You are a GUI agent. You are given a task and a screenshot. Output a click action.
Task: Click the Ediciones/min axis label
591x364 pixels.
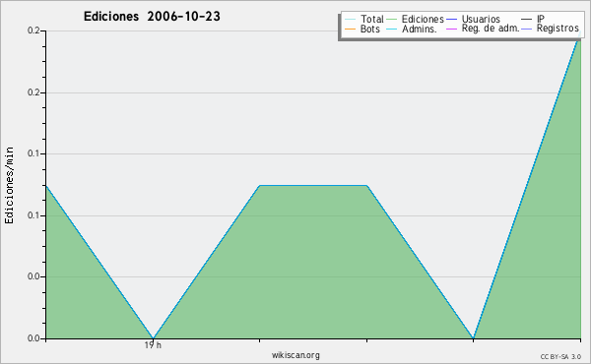coord(9,185)
